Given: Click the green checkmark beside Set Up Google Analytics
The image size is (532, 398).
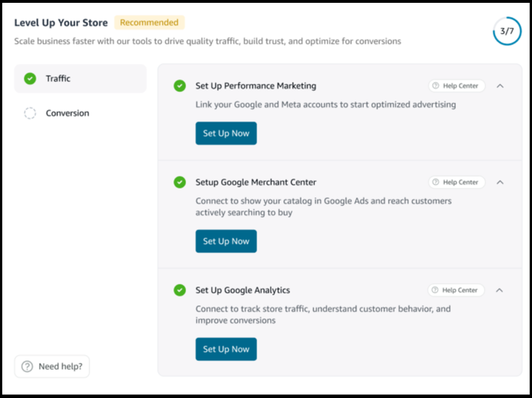Looking at the screenshot, I should (x=179, y=290).
